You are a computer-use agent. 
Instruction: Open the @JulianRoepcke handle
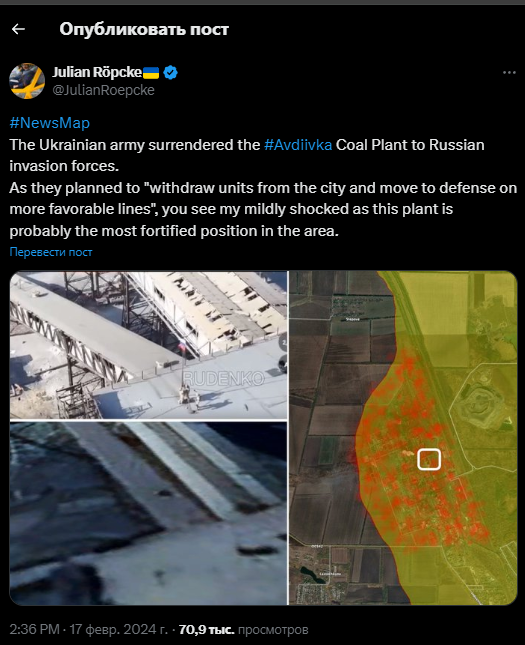pyautogui.click(x=103, y=90)
